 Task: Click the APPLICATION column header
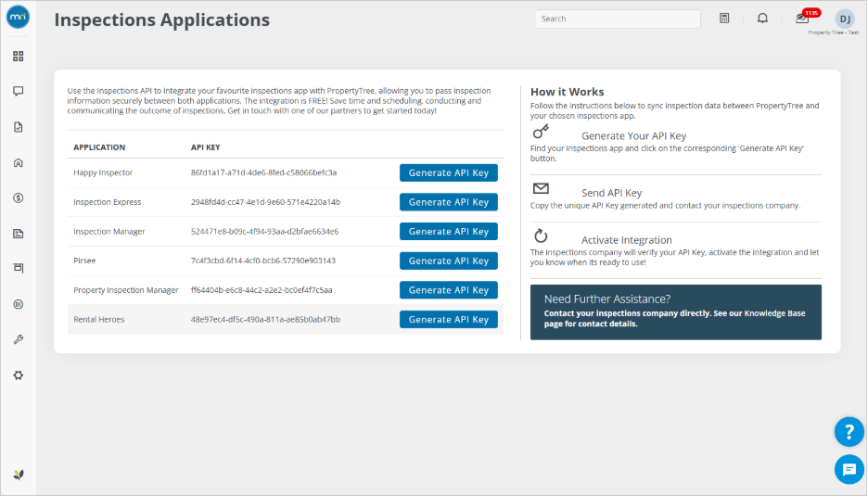(x=99, y=147)
